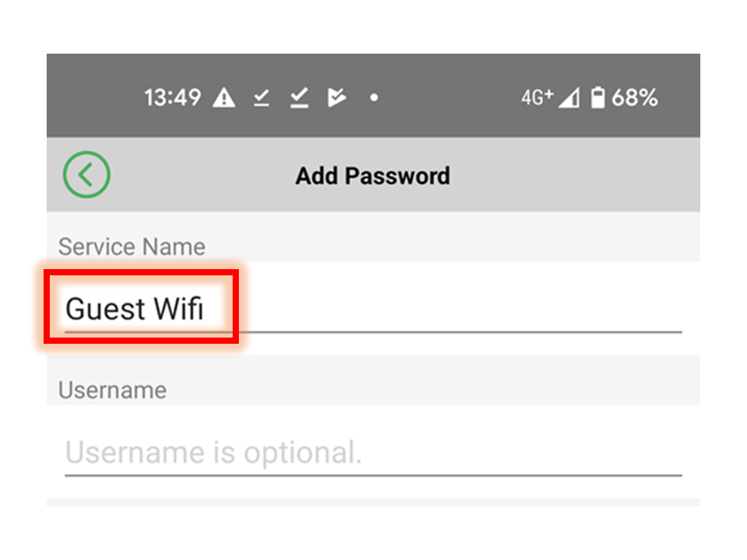Tap the task-checked flag notification icon
Screen dimensions: 747x560
tap(336, 98)
